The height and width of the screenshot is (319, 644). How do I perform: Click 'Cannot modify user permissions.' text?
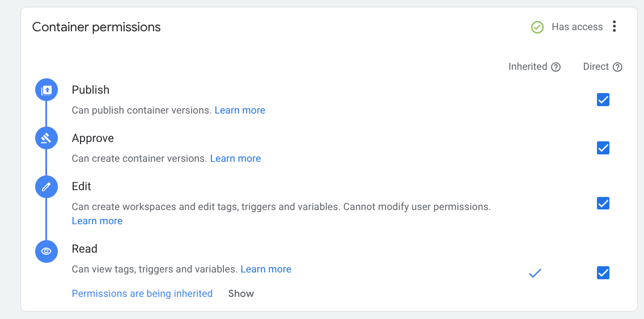(x=417, y=207)
